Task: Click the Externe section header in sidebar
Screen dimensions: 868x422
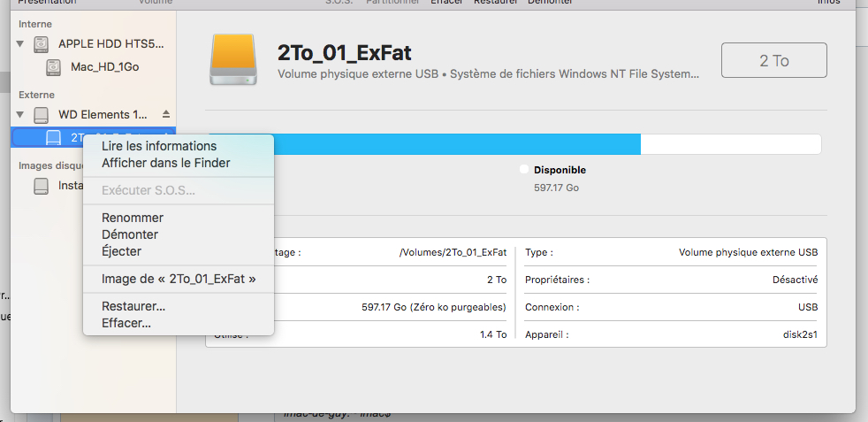Action: (x=36, y=95)
